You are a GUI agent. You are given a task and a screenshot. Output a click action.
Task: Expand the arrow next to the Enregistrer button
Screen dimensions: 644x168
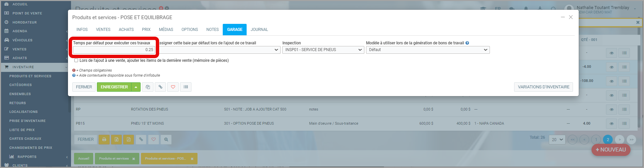[x=136, y=87]
